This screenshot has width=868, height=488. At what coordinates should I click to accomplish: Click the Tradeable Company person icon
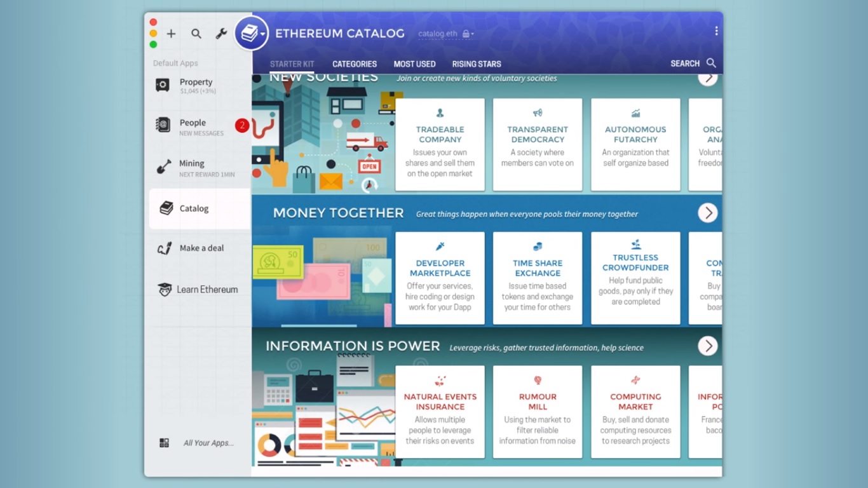[x=440, y=113]
